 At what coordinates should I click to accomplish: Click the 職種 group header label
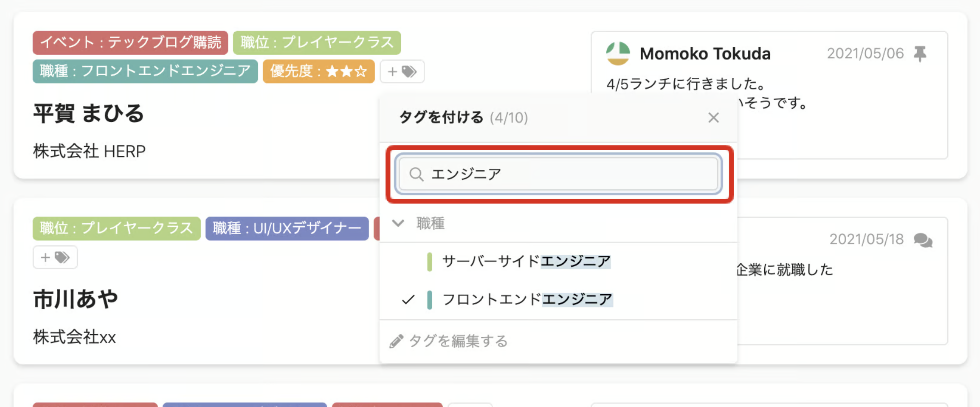(430, 223)
